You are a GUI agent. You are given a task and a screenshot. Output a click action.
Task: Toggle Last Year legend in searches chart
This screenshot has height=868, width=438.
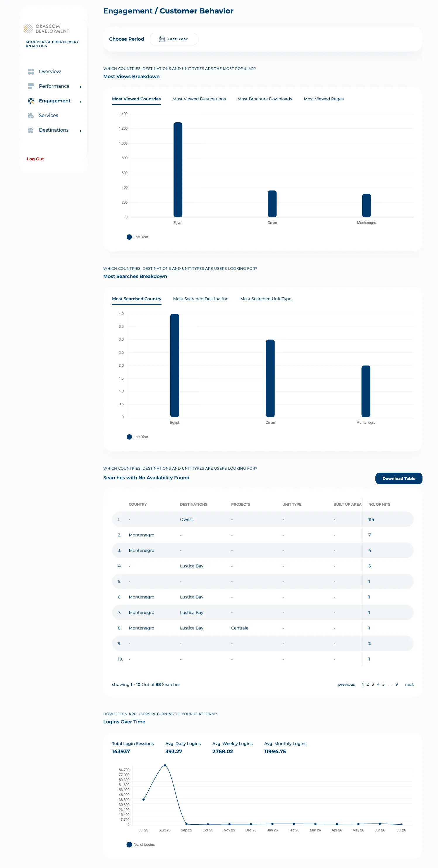point(138,437)
